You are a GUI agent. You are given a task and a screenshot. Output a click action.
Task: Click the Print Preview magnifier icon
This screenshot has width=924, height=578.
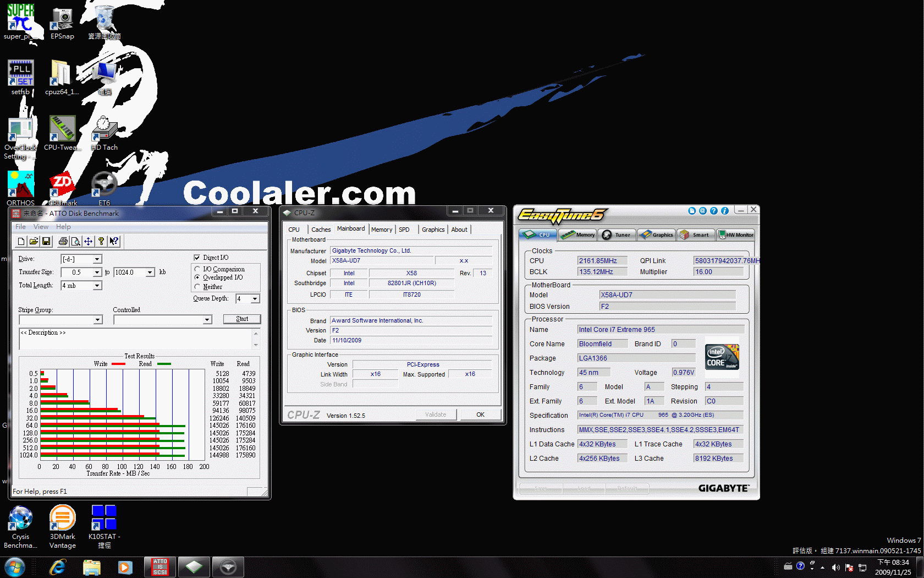75,241
